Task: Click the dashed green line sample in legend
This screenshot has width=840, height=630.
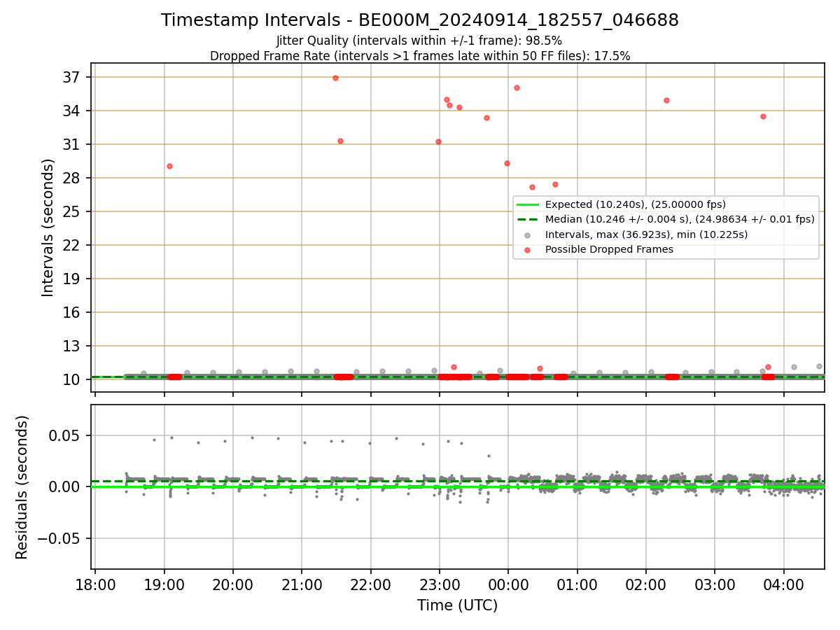Action: [x=528, y=219]
